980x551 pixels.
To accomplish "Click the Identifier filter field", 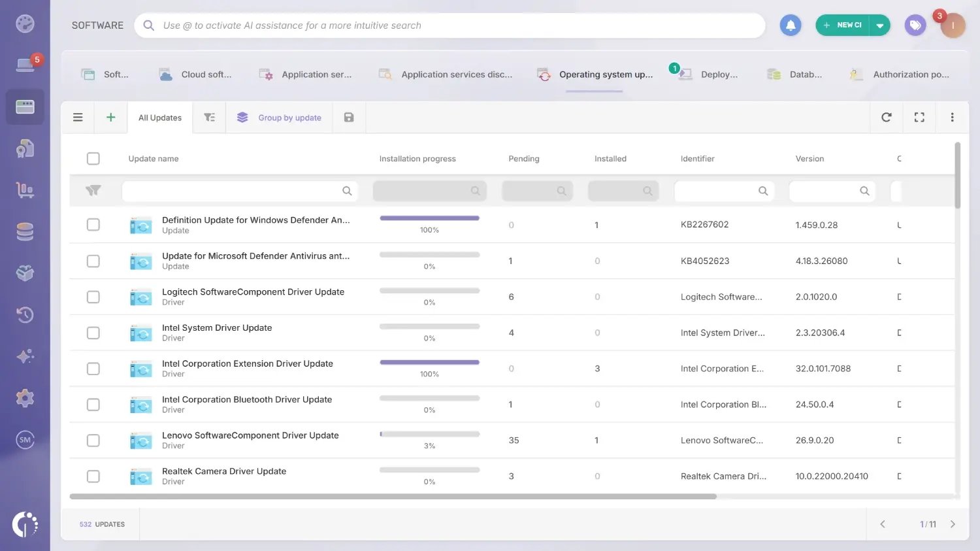I will 724,191.
